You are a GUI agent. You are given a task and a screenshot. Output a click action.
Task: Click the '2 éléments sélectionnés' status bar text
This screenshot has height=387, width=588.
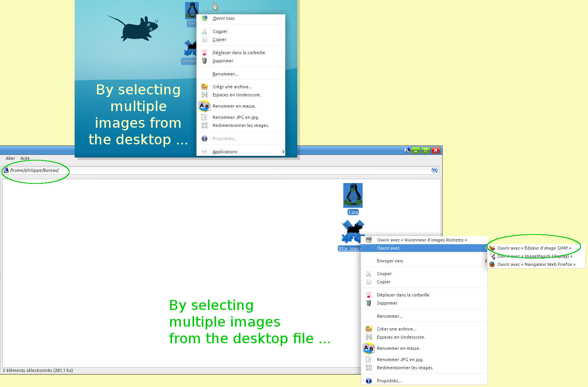click(x=38, y=370)
